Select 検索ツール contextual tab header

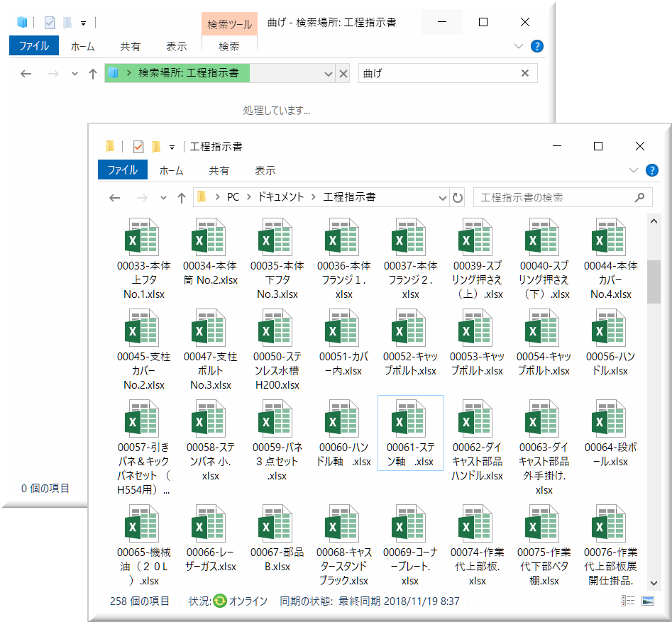point(229,24)
